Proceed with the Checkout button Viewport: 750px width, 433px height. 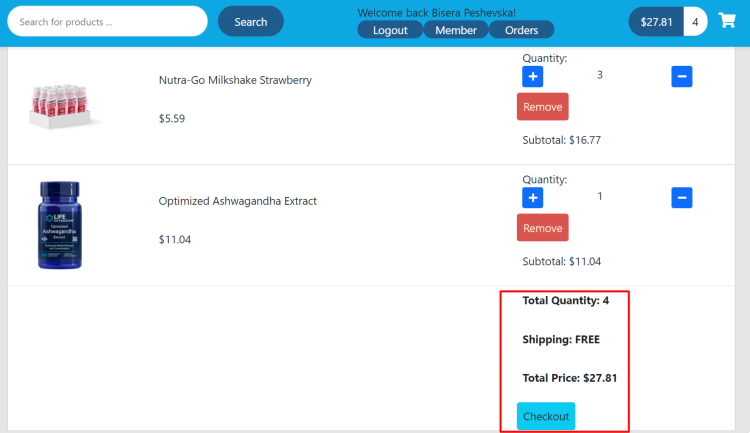[x=546, y=416]
